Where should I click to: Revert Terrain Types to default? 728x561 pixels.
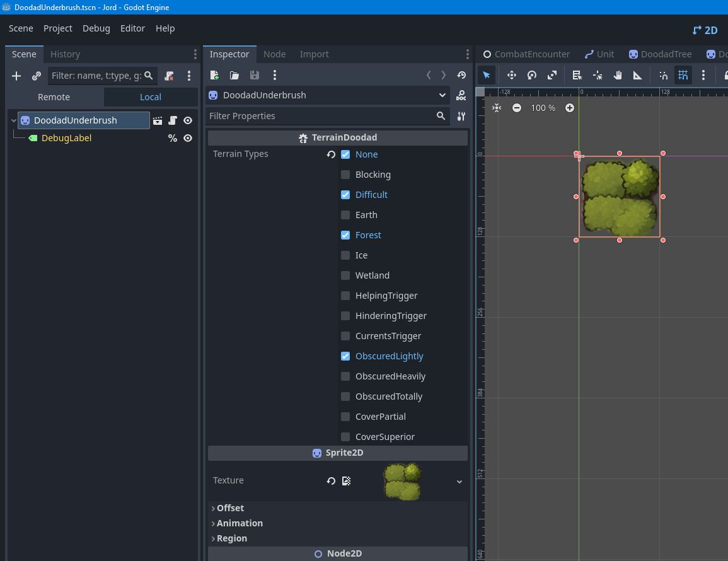[x=331, y=154]
